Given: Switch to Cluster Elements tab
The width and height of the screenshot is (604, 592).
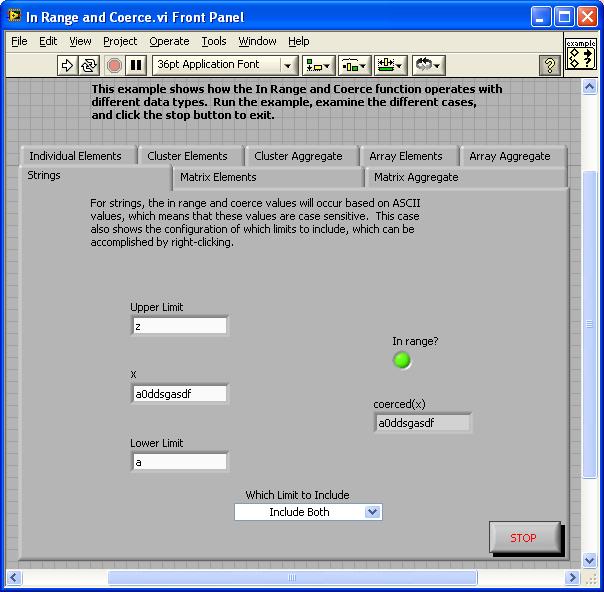Looking at the screenshot, I should [190, 156].
